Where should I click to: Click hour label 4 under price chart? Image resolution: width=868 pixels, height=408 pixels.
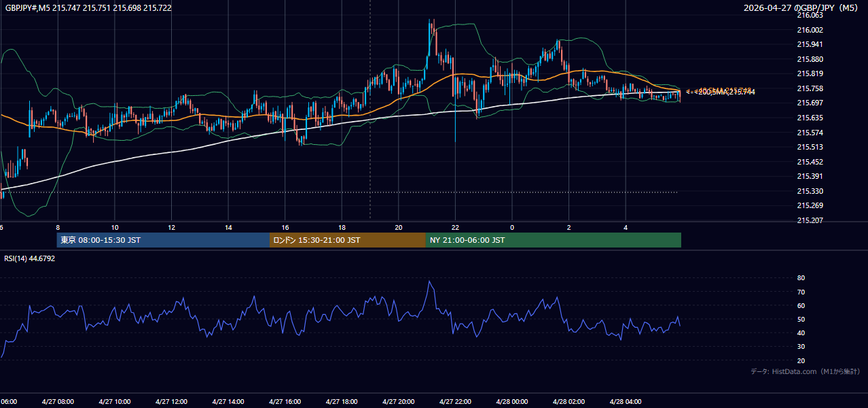[x=626, y=227]
